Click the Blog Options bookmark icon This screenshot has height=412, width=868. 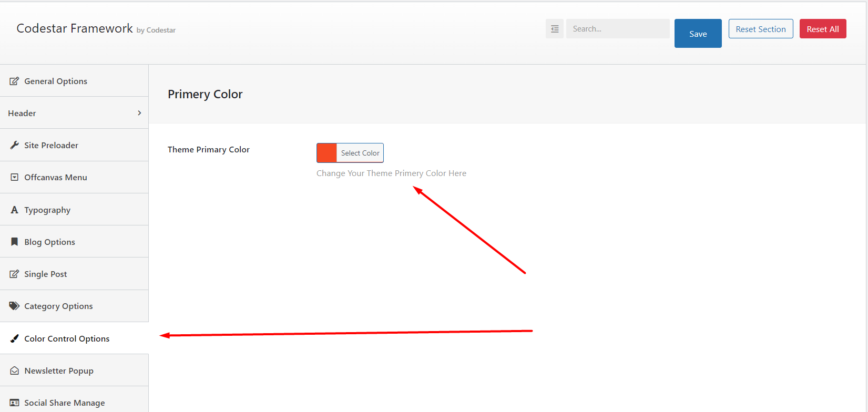(14, 242)
